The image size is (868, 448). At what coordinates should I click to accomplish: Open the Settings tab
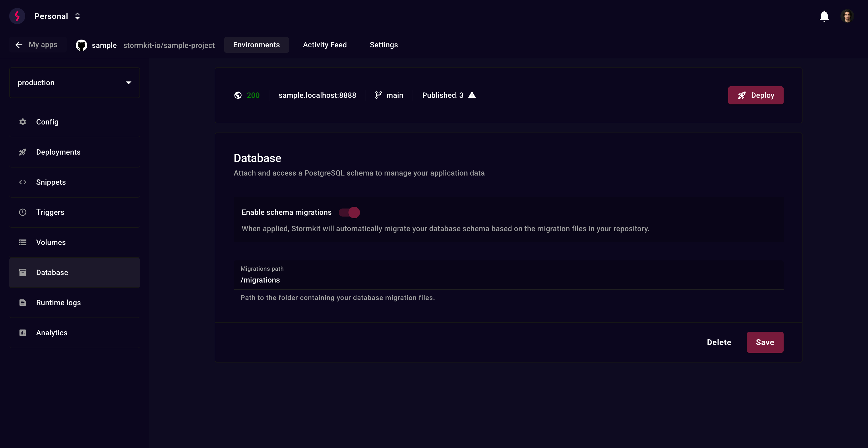(383, 45)
